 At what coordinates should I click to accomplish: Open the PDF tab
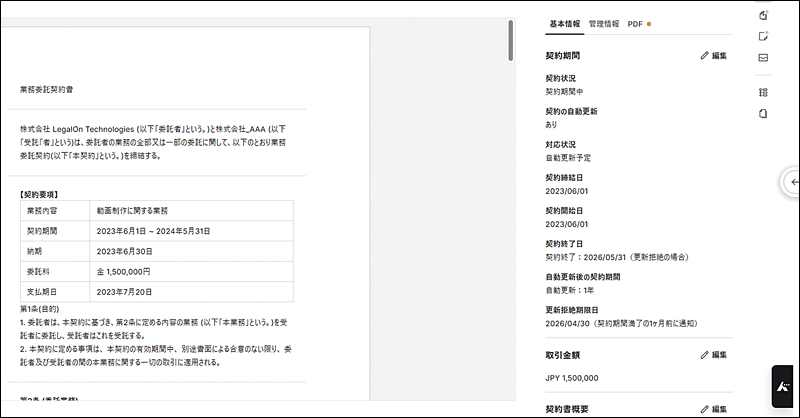(x=636, y=23)
